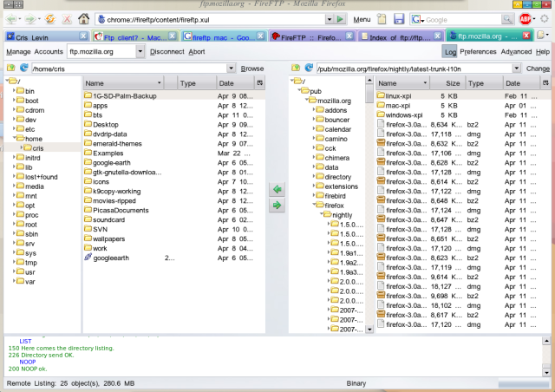555x392 pixels.
Task: Click the gear throbber icon at top right
Action: click(x=545, y=19)
